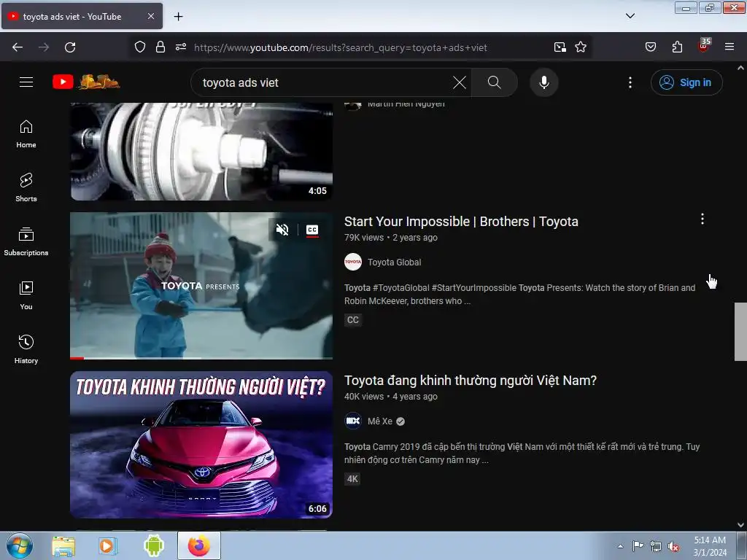Open Android app icon in taskbar

(153, 545)
